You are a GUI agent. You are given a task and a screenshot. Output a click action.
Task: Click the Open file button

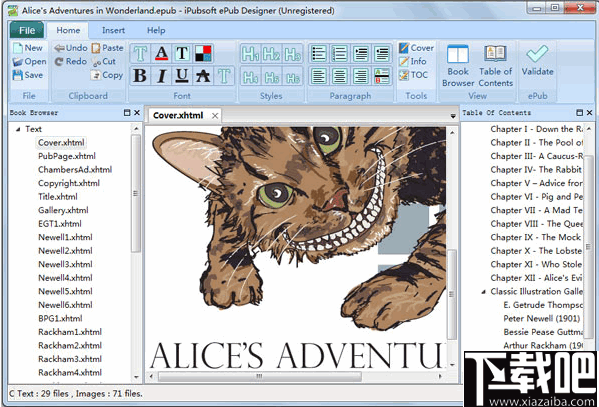point(29,62)
